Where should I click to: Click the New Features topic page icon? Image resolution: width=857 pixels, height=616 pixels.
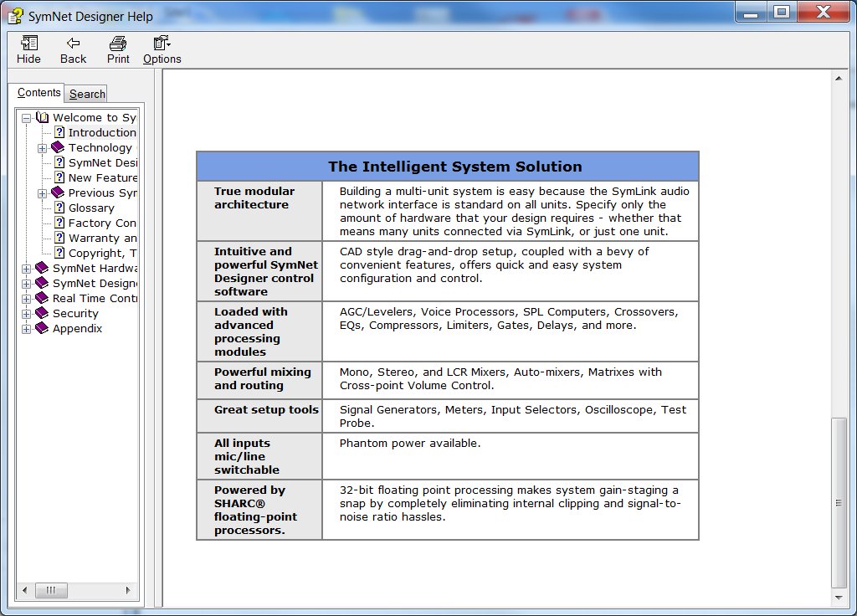[59, 177]
